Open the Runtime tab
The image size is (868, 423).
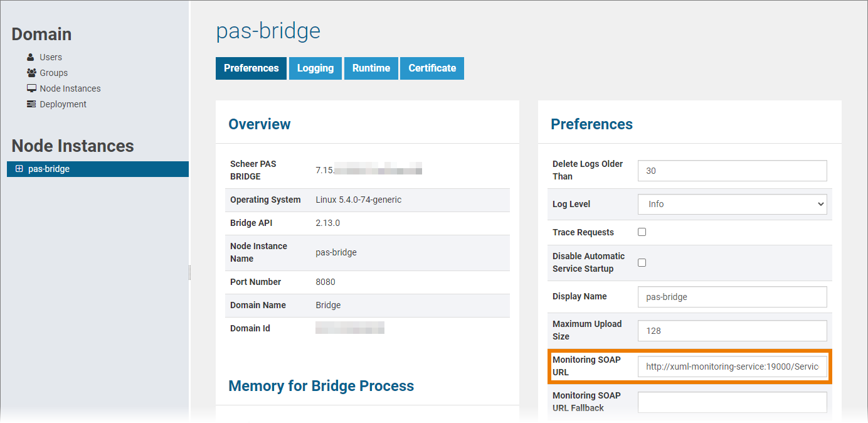(x=371, y=68)
